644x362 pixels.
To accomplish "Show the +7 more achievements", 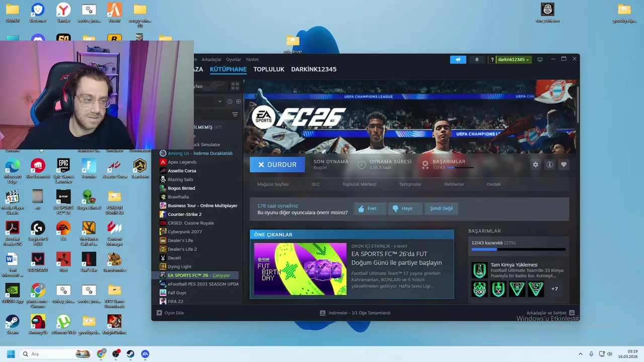I will point(554,289).
